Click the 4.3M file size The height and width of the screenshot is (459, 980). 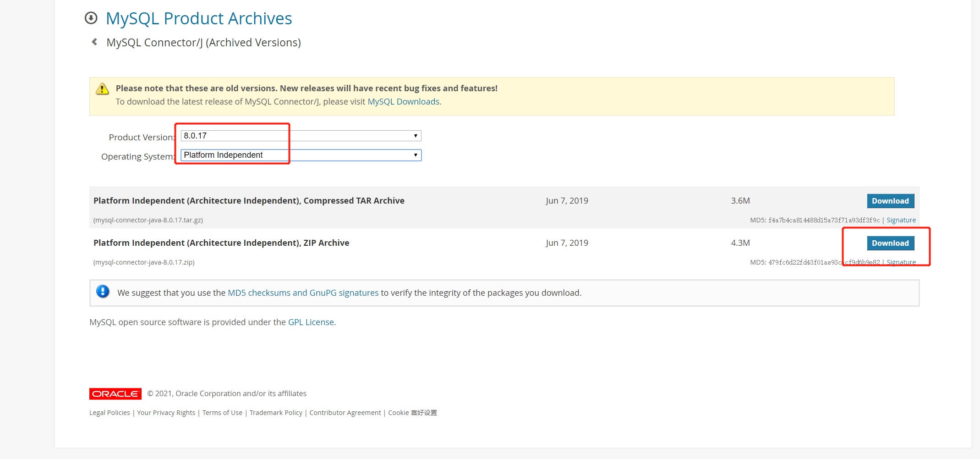(x=740, y=243)
